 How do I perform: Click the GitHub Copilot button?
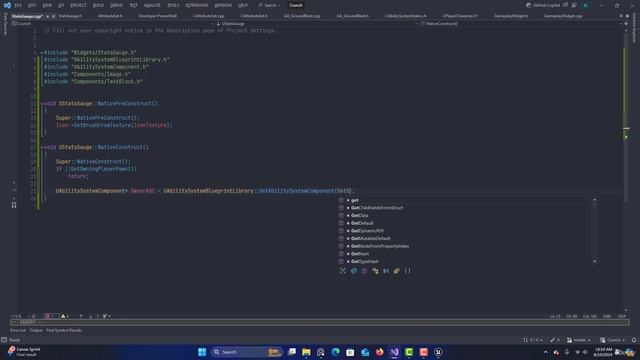[x=543, y=5]
